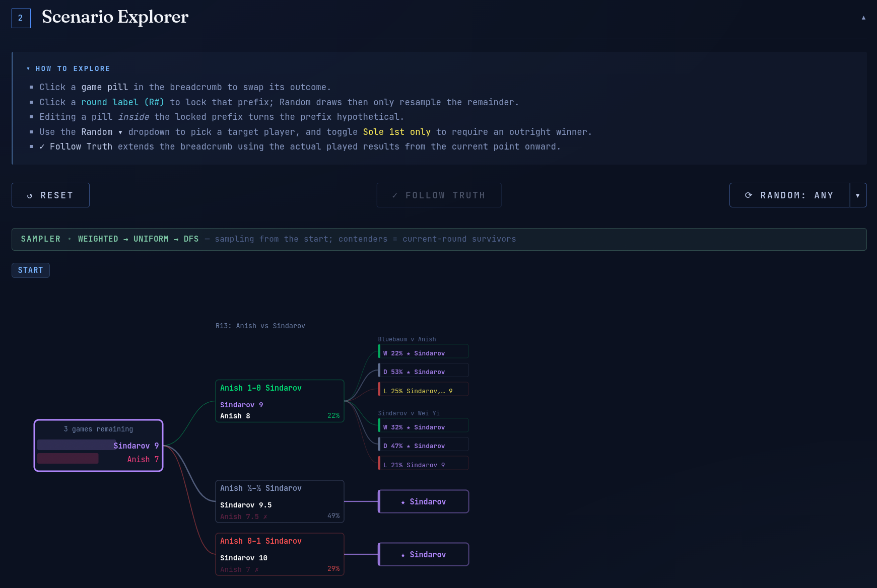Collapse the Scenario Explorer panel arrow
This screenshot has width=877, height=588.
click(863, 18)
